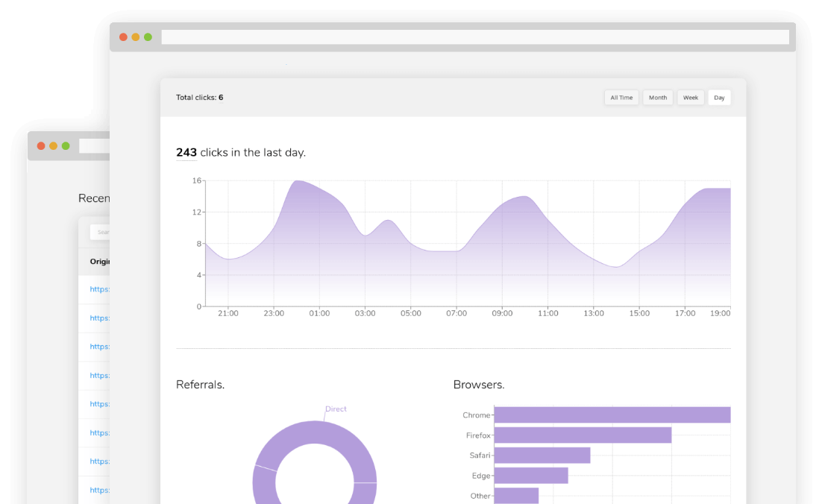Click the Other bar in Browsers chart

point(516,496)
